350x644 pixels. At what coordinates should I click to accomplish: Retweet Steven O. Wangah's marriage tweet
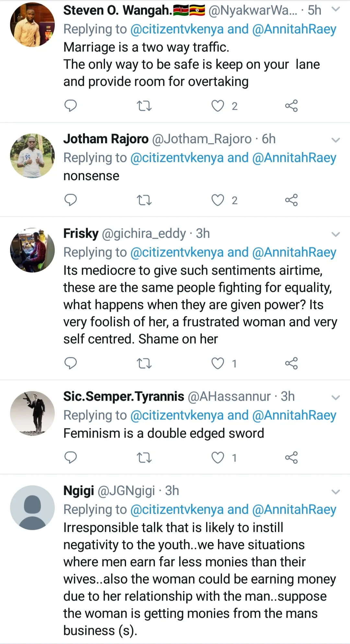144,106
